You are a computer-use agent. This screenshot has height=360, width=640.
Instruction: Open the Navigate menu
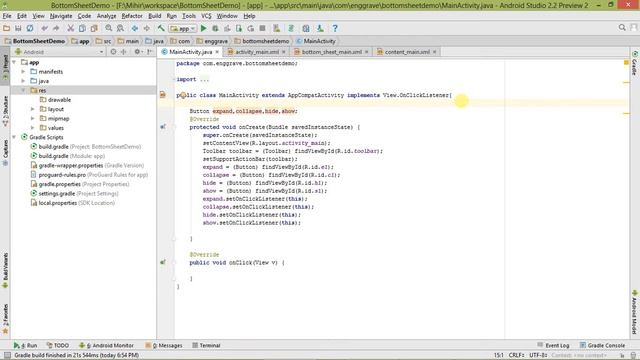pos(61,16)
